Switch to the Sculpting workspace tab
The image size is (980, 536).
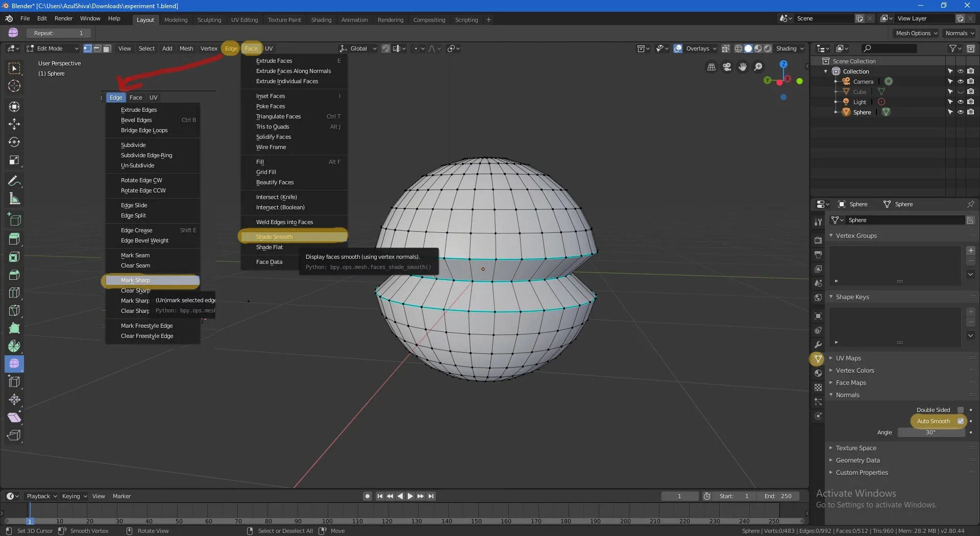coord(209,20)
